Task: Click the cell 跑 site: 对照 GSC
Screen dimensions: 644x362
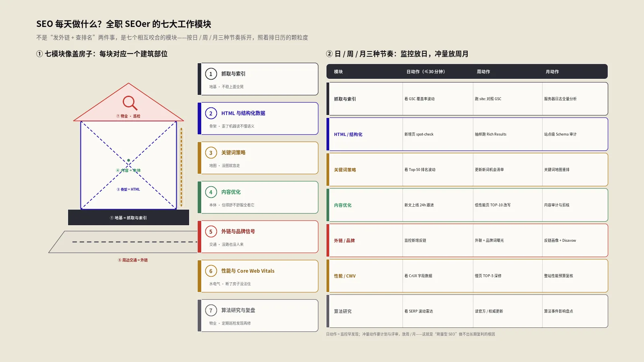Action: pos(488,99)
